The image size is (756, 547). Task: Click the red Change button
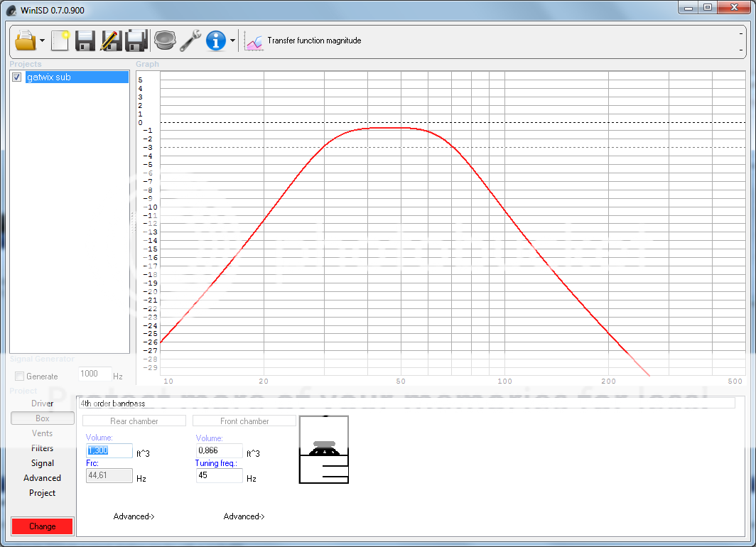point(42,526)
